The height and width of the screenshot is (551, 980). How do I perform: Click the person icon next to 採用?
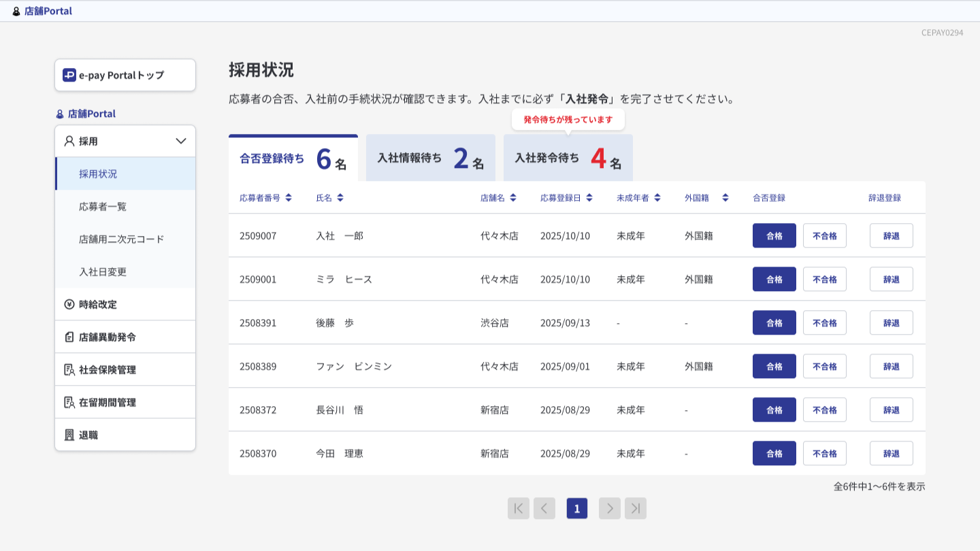[x=69, y=141]
